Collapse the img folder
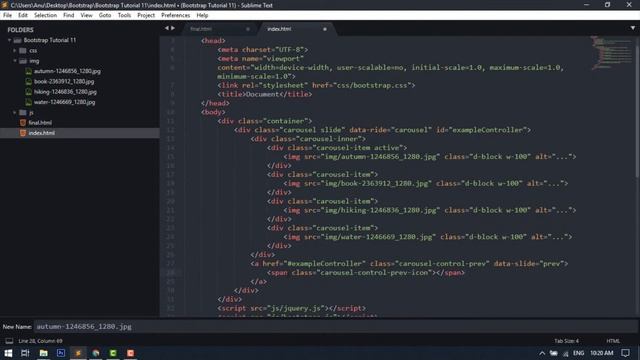 [15, 61]
